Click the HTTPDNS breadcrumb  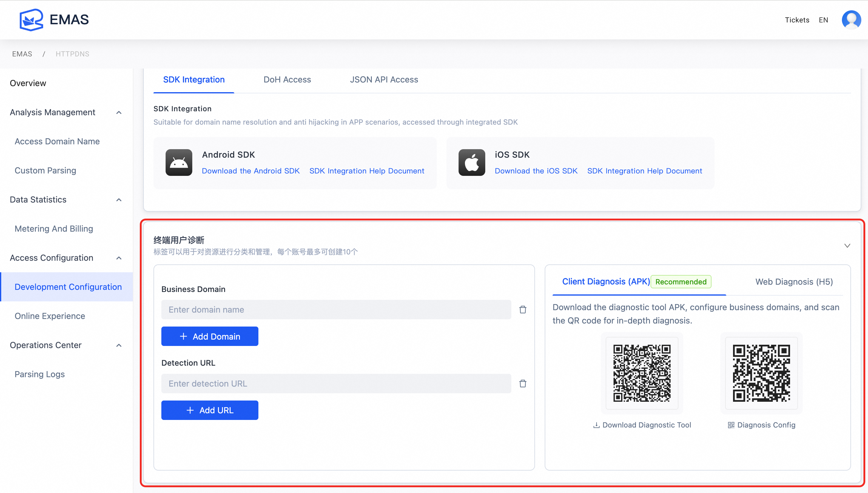(72, 54)
